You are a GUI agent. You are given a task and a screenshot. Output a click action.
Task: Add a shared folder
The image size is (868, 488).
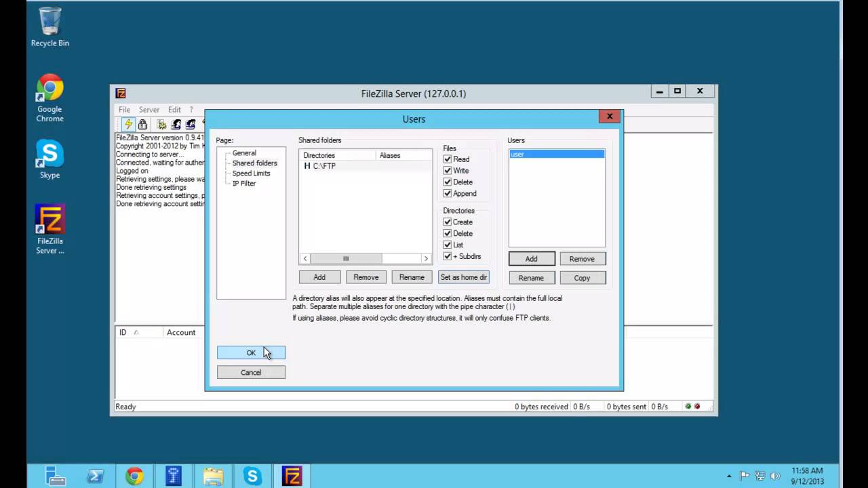(x=319, y=277)
